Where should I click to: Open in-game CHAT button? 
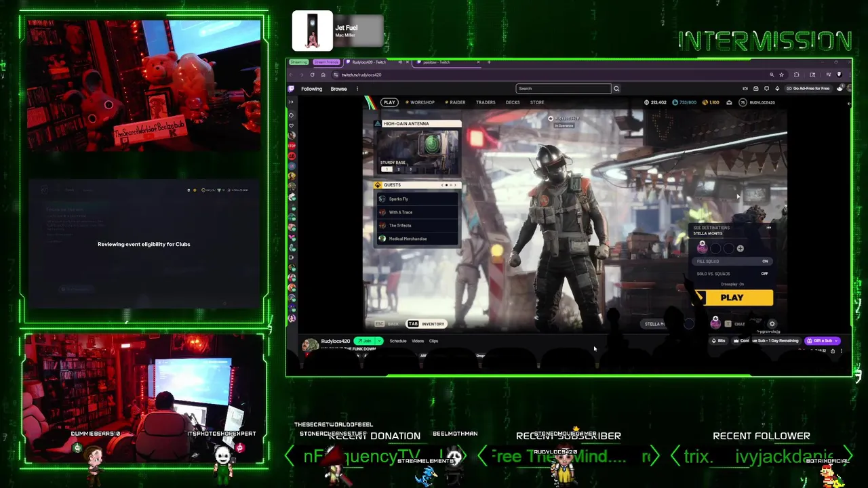(x=736, y=324)
